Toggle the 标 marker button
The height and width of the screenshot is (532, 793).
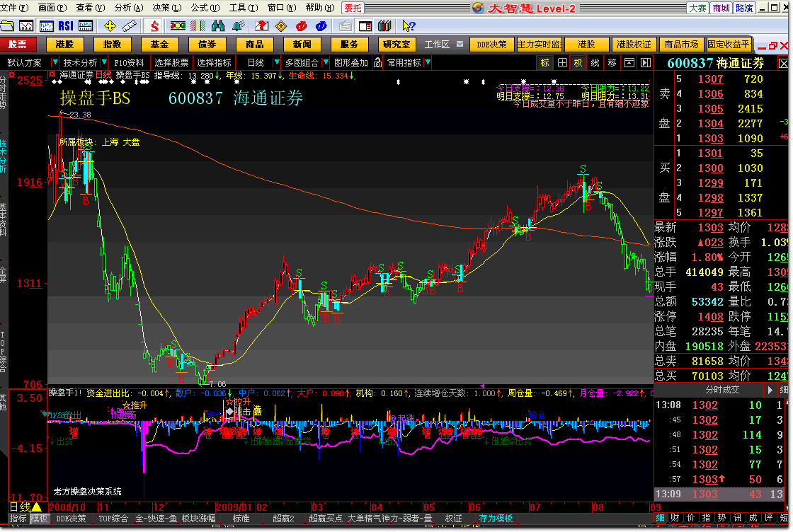(545, 63)
